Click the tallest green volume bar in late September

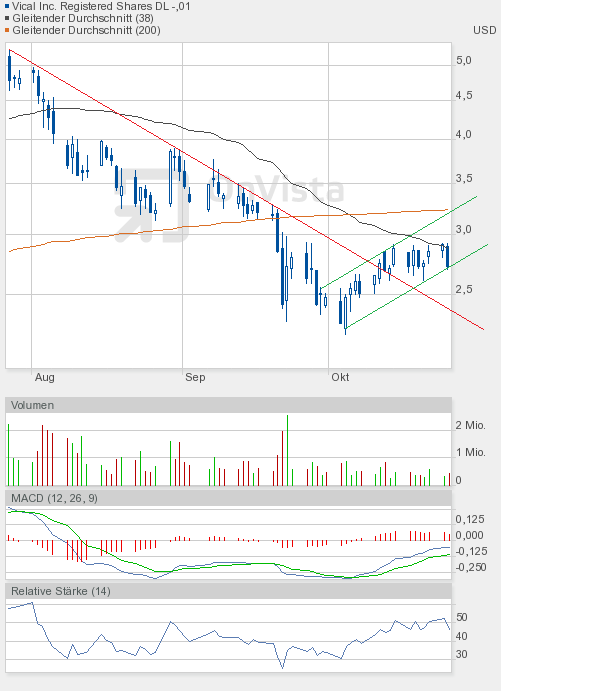287,450
